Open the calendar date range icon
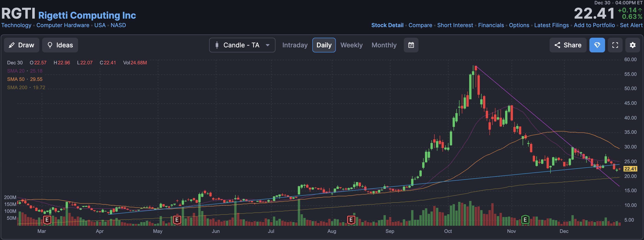 [x=411, y=45]
